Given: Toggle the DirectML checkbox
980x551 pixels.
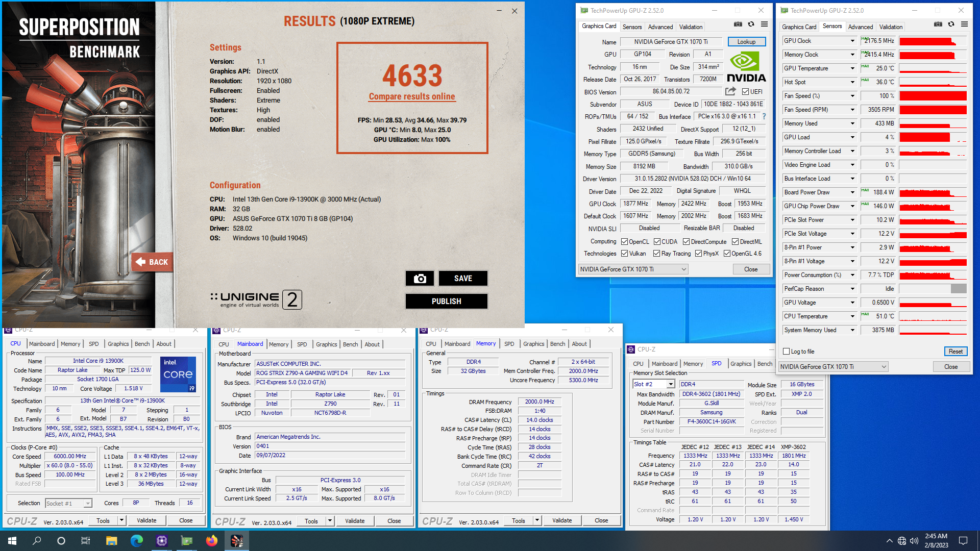Looking at the screenshot, I should (x=736, y=242).
